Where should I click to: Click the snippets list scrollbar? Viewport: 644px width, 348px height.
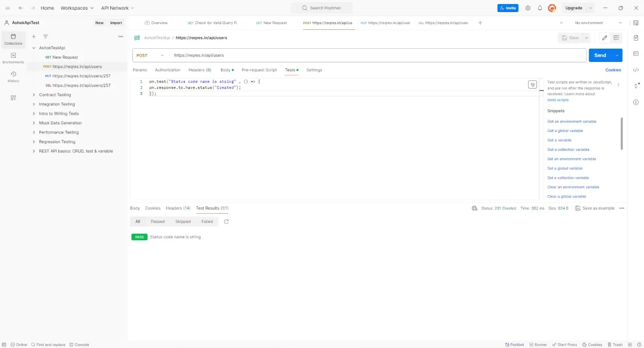621,134
